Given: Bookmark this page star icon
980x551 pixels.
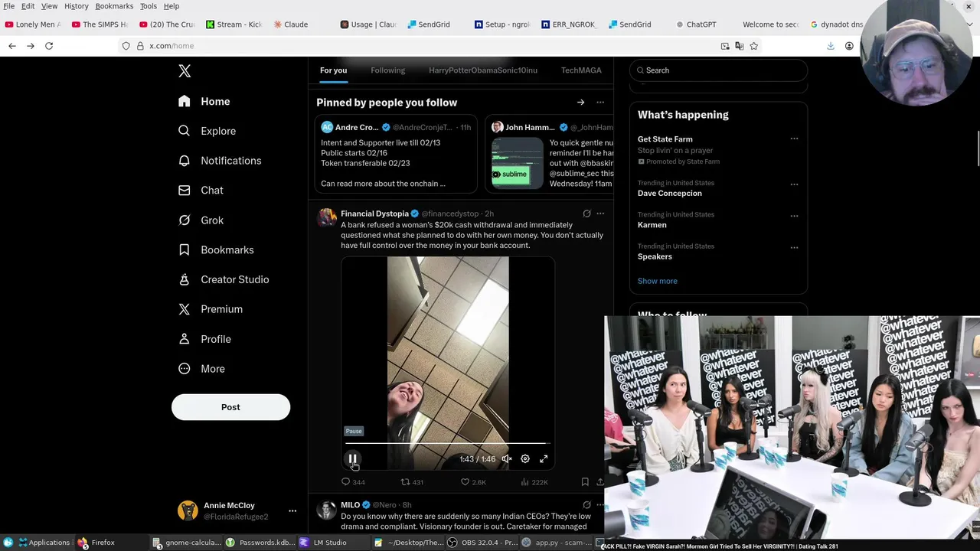Looking at the screenshot, I should coord(753,46).
